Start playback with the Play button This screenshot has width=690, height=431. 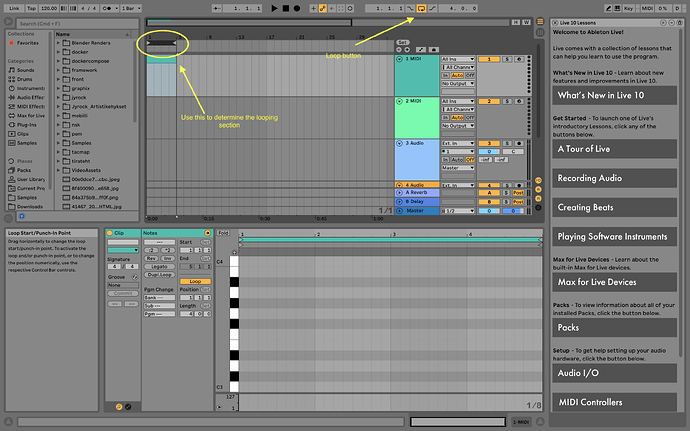tap(274, 8)
